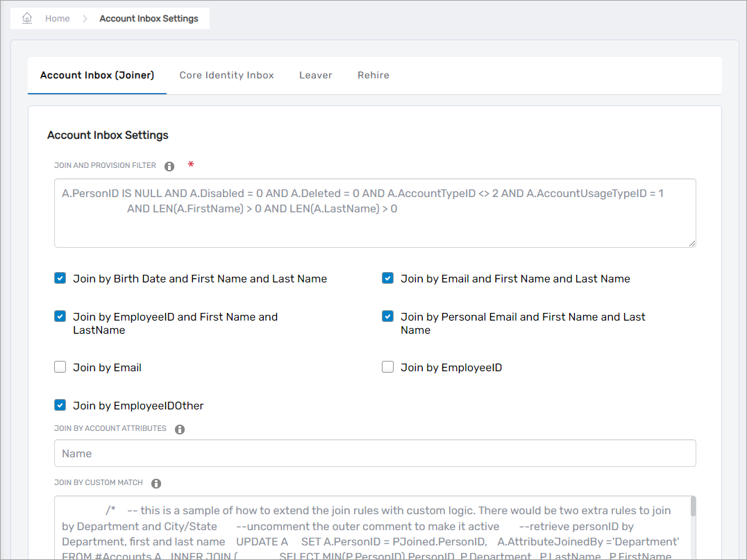Click info icon next to Join by Custom Match
The image size is (747, 560).
click(156, 484)
